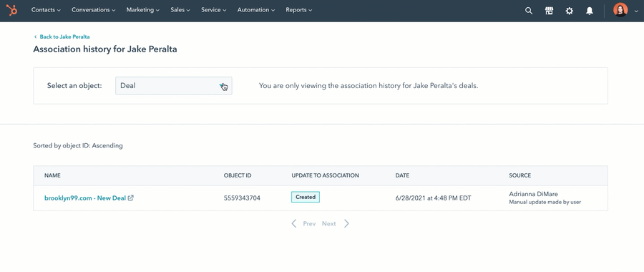The width and height of the screenshot is (644, 272).
Task: Open the notifications bell icon
Action: click(x=589, y=11)
